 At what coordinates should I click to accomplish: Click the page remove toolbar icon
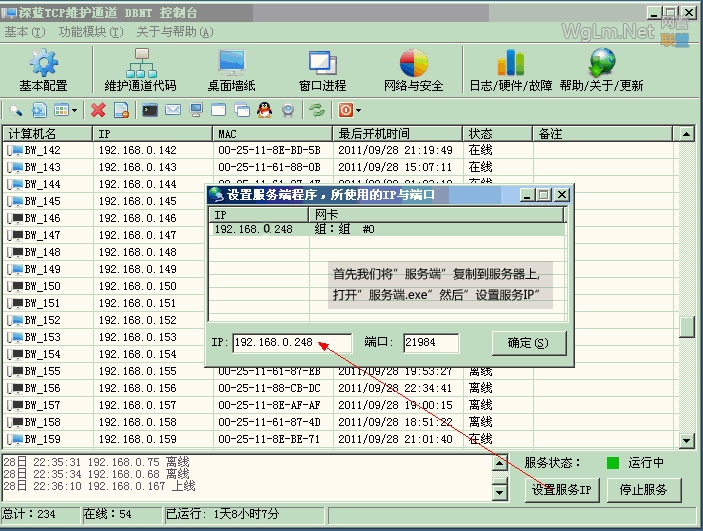[x=122, y=110]
